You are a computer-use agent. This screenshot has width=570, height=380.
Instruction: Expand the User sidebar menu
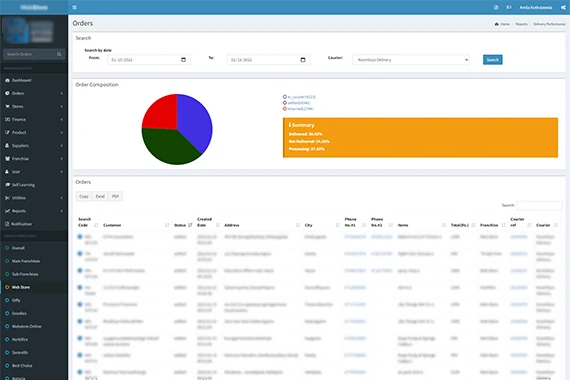click(x=34, y=172)
